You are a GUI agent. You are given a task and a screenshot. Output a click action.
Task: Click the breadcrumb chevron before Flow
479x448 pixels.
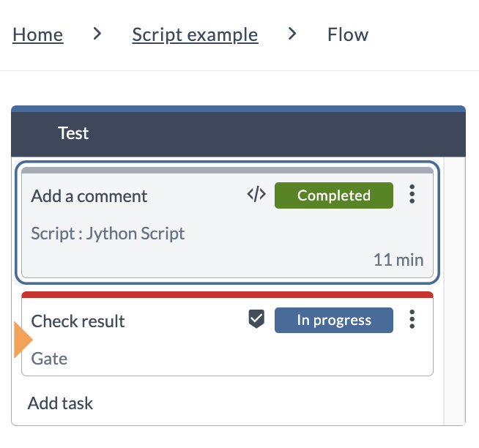point(292,34)
